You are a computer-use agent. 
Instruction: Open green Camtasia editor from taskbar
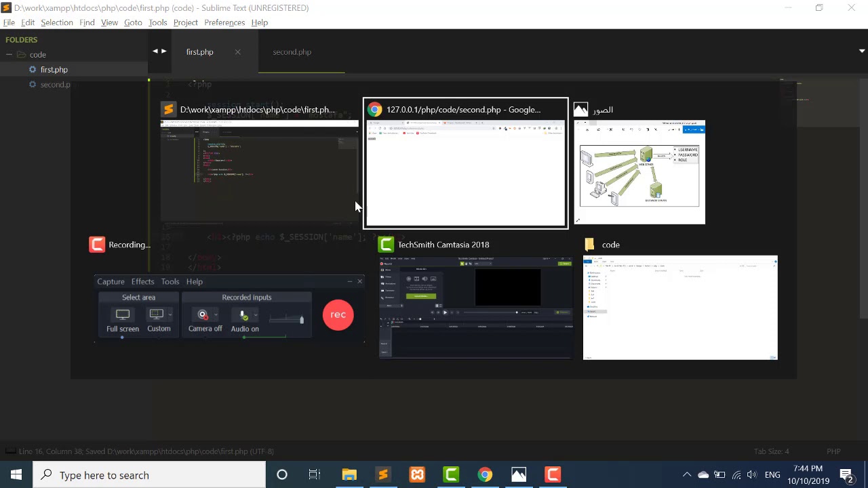click(451, 475)
